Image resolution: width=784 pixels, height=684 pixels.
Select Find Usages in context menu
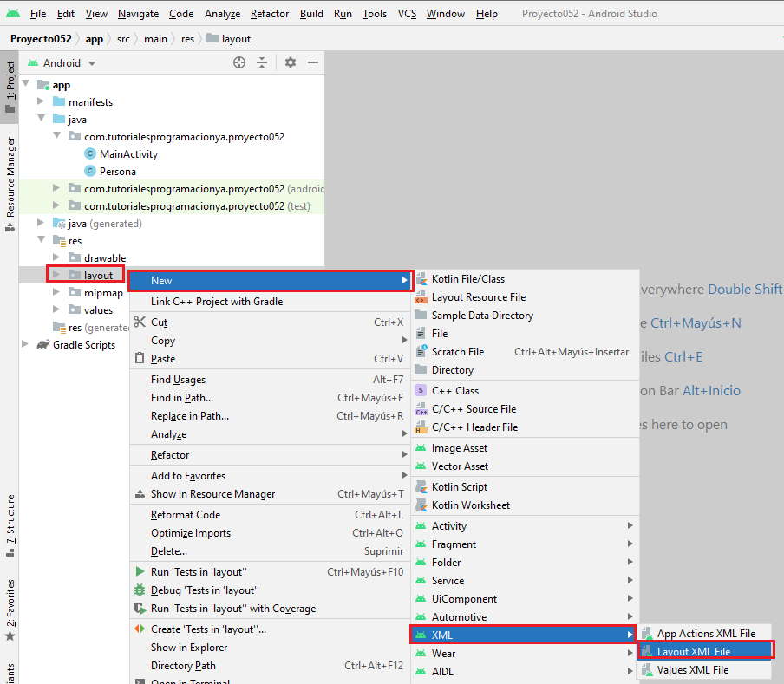point(270,379)
